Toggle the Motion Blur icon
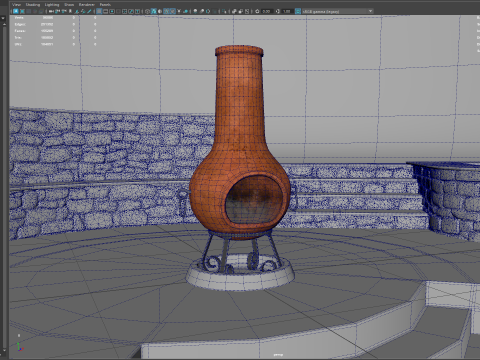The height and width of the screenshot is (360, 480). tap(202, 11)
